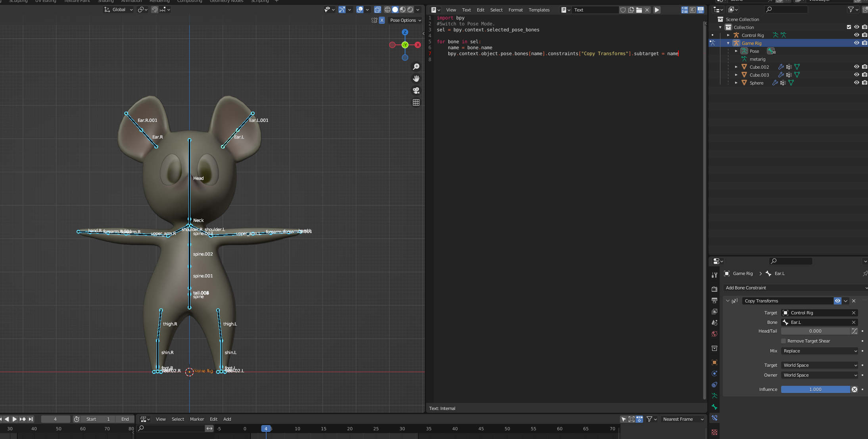Enable Remove Target Shear checkbox

pyautogui.click(x=784, y=341)
